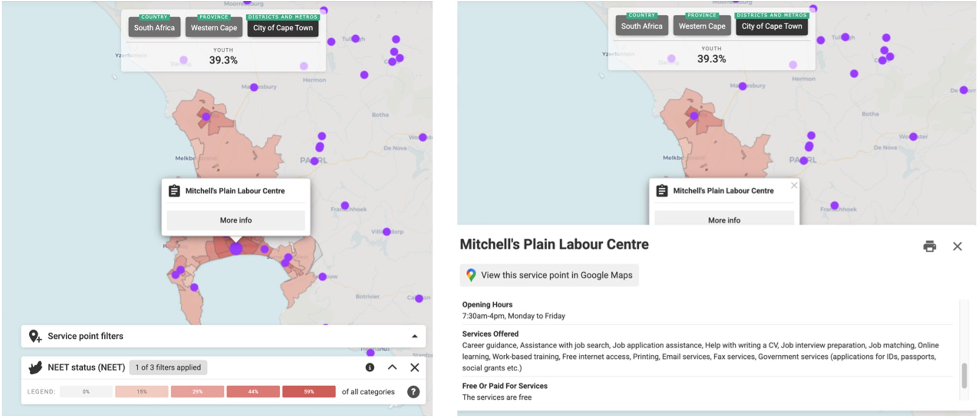Image resolution: width=980 pixels, height=418 pixels.
Task: Click the NEET status map icon
Action: coord(35,368)
